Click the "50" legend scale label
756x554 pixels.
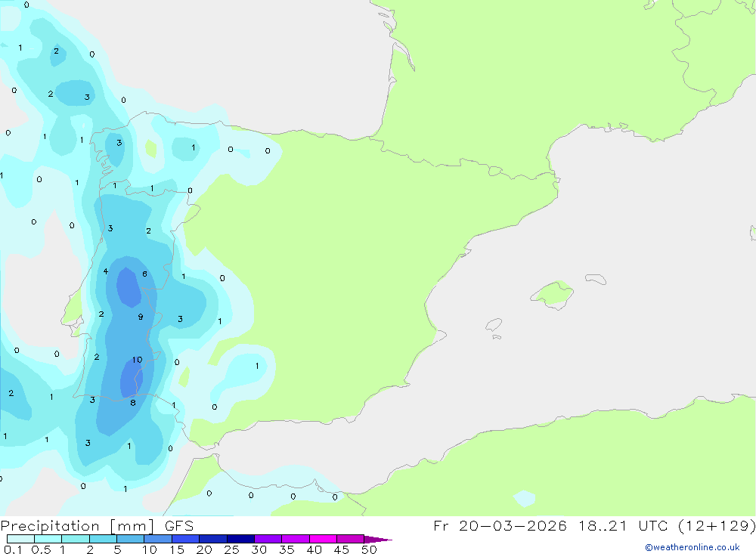(x=369, y=549)
